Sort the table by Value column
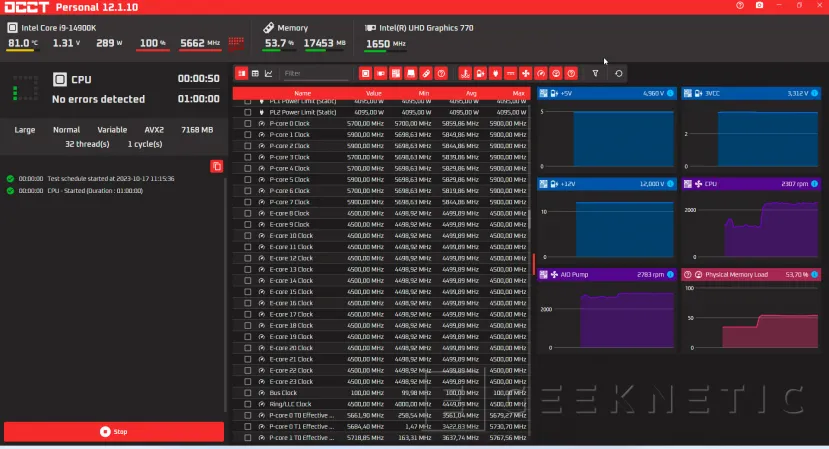The image size is (829, 449). tap(374, 93)
